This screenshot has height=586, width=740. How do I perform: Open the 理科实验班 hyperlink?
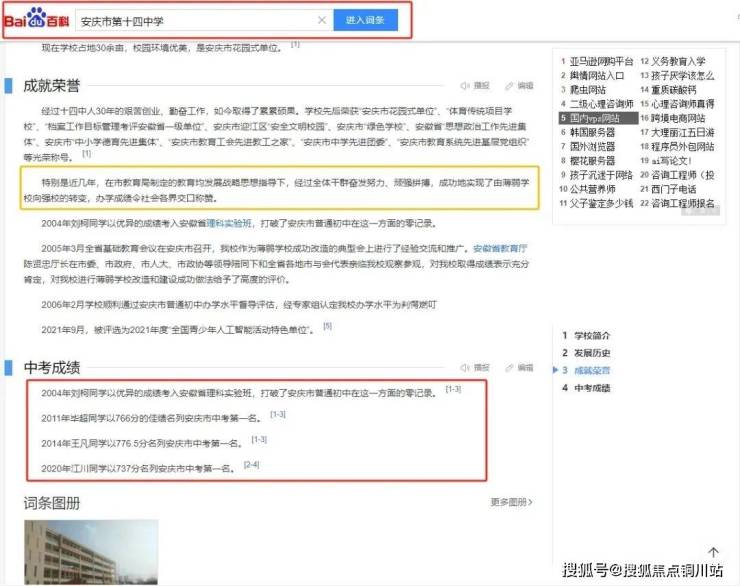(229, 223)
